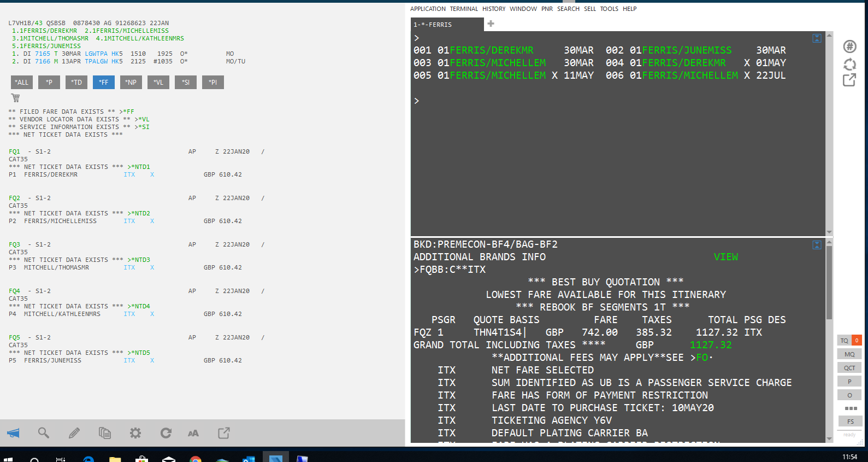
Task: Click the upper terminal window pin icon
Action: tap(817, 38)
